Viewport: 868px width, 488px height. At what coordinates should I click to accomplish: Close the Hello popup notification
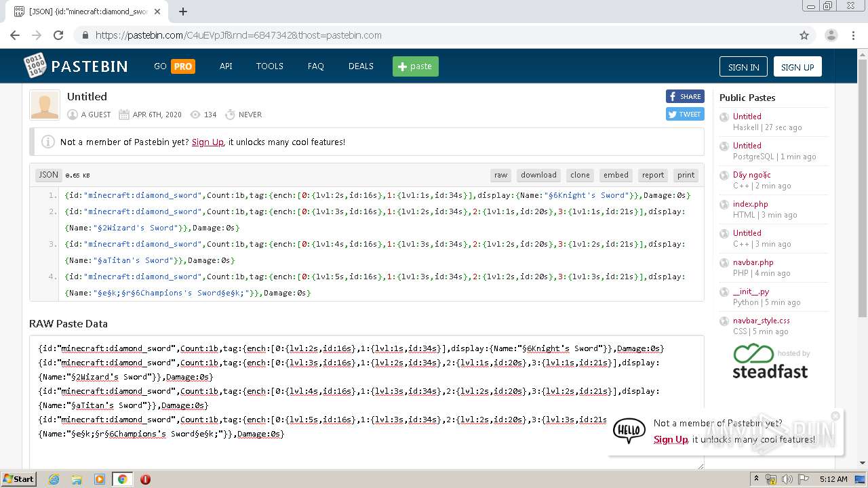coord(835,416)
